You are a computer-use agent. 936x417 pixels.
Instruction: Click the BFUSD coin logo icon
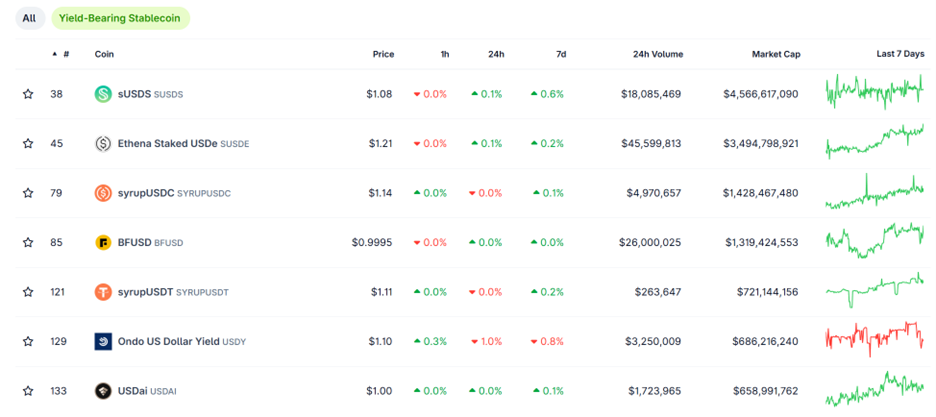tap(102, 242)
